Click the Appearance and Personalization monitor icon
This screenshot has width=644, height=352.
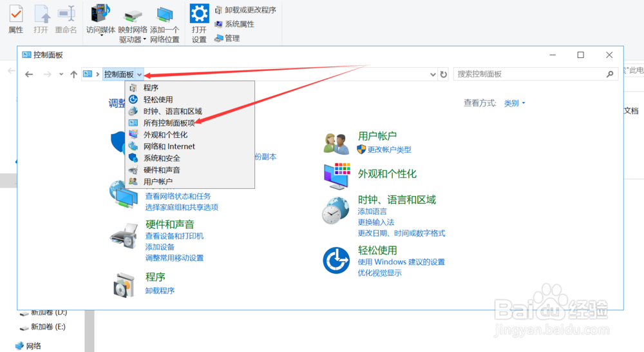[337, 176]
